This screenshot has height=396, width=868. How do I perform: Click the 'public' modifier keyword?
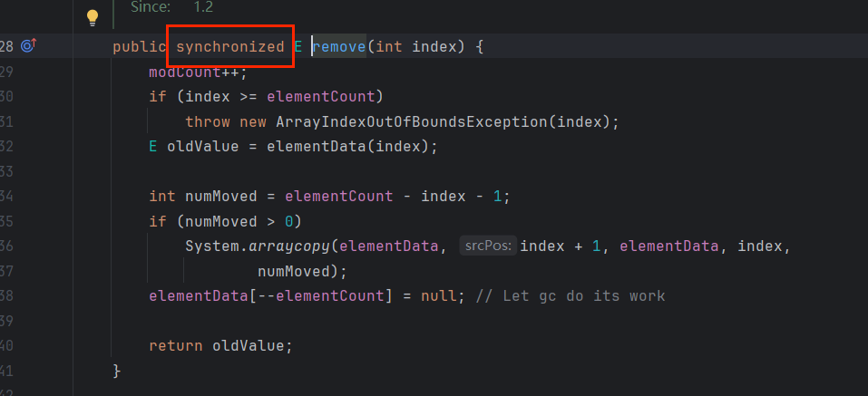[140, 47]
